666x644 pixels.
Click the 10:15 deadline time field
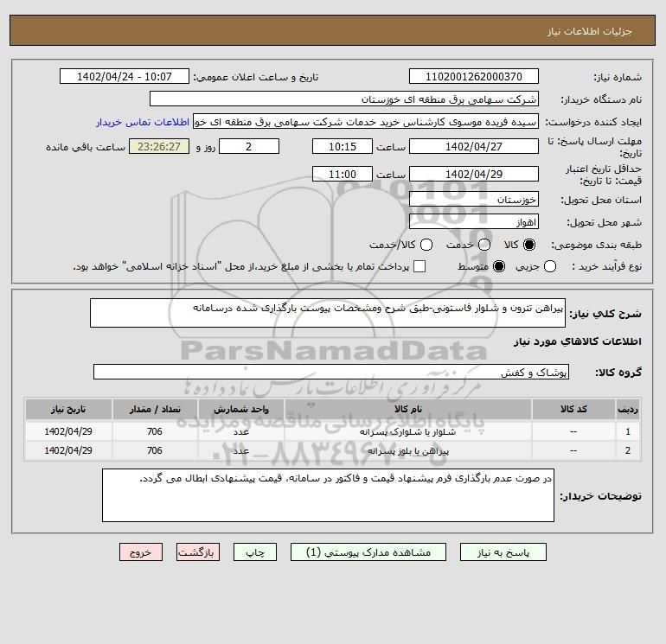point(343,146)
